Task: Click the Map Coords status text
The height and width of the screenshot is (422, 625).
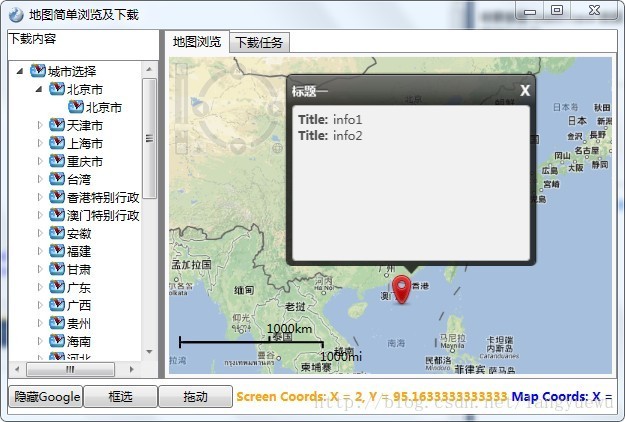Action: [x=562, y=396]
